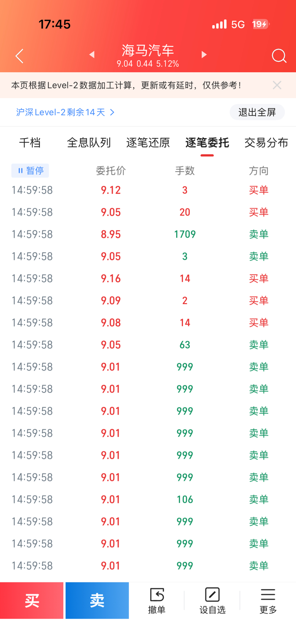Viewport: 296px width, 644px height.
Task: Pause the order stream with 暂停
Action: [30, 170]
